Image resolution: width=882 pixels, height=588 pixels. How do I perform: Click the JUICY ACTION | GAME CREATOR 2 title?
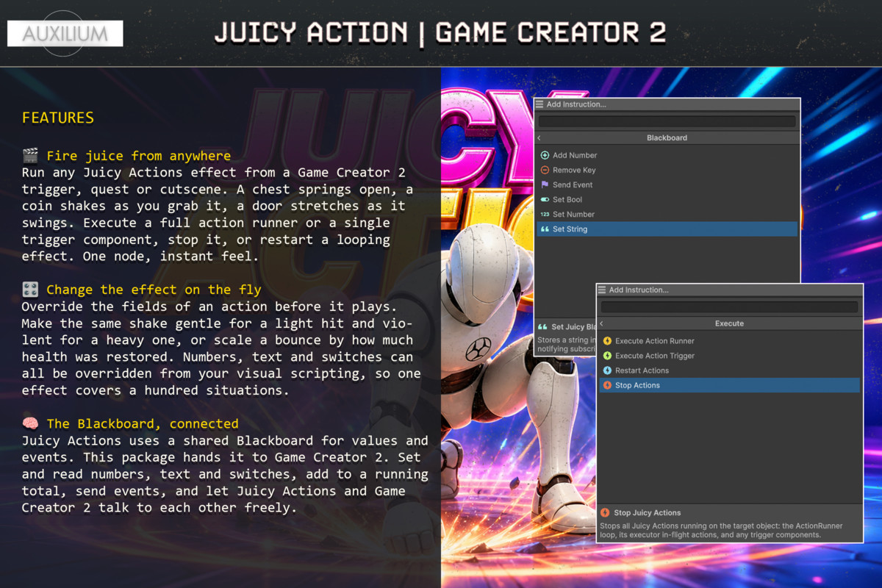click(440, 32)
